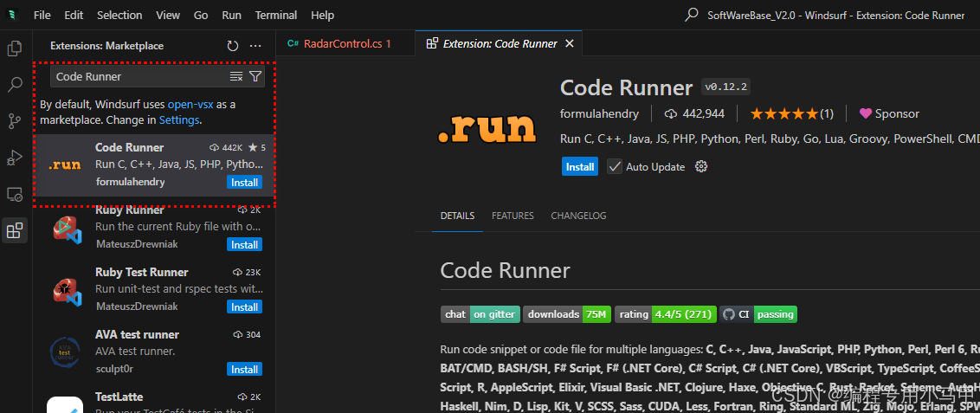Open Remote Explorer view in activity bar

coord(15,194)
